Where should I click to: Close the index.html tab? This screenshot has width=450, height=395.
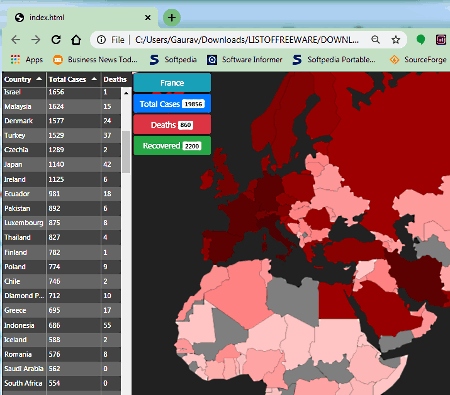click(x=148, y=18)
